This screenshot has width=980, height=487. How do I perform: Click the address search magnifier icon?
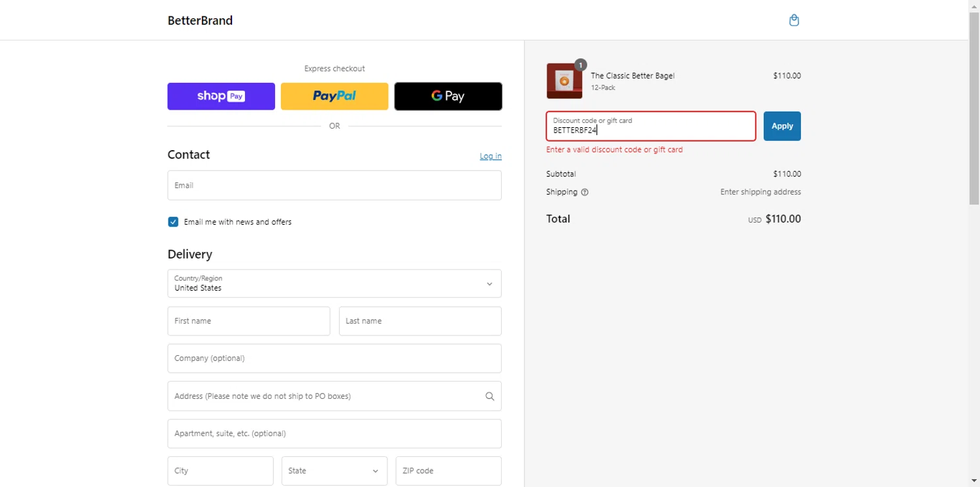coord(489,396)
